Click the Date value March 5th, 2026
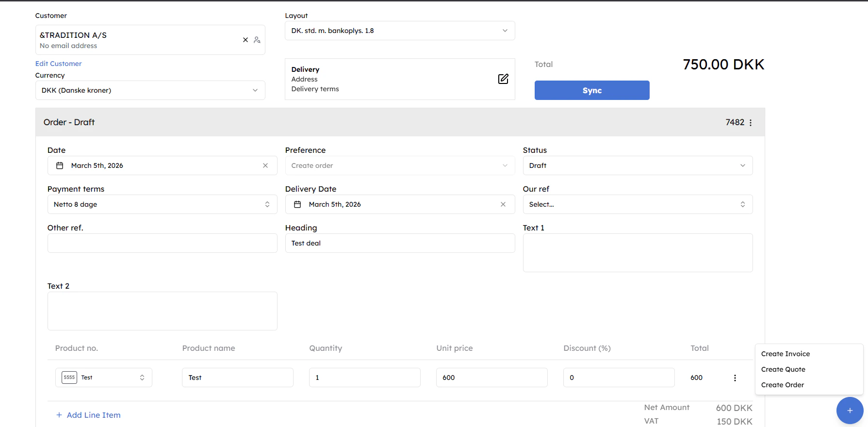Screen dimensions: 868x427 pos(97,165)
